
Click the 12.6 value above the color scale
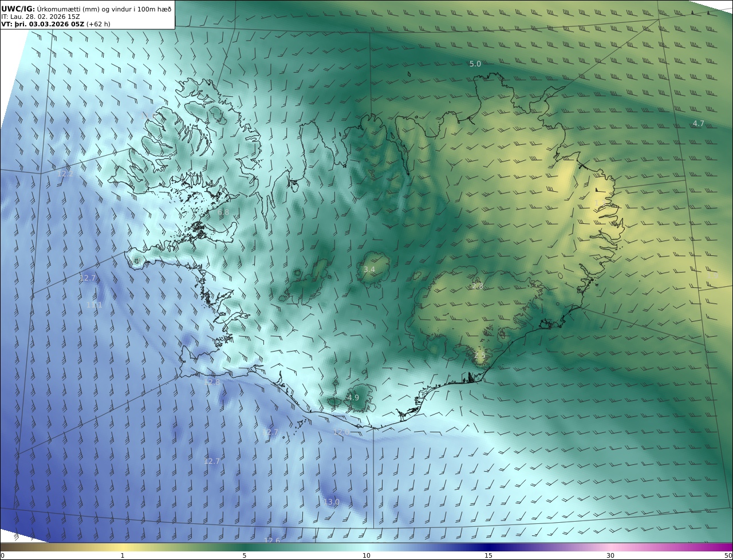[272, 541]
